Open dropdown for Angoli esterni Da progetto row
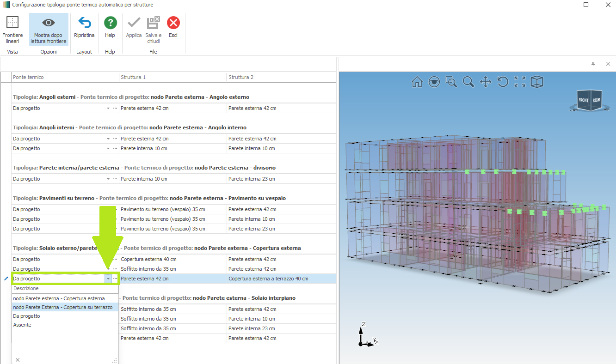The image size is (616, 364). coord(108,108)
